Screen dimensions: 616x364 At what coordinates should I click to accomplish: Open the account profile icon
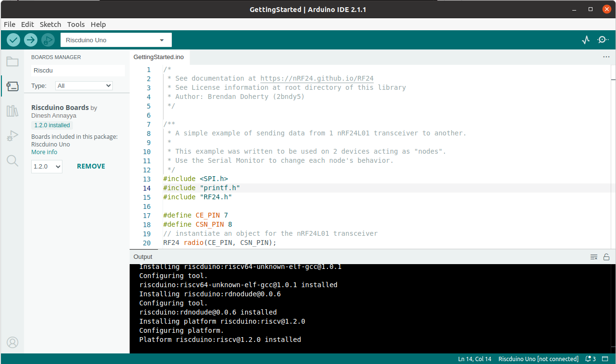click(x=12, y=342)
